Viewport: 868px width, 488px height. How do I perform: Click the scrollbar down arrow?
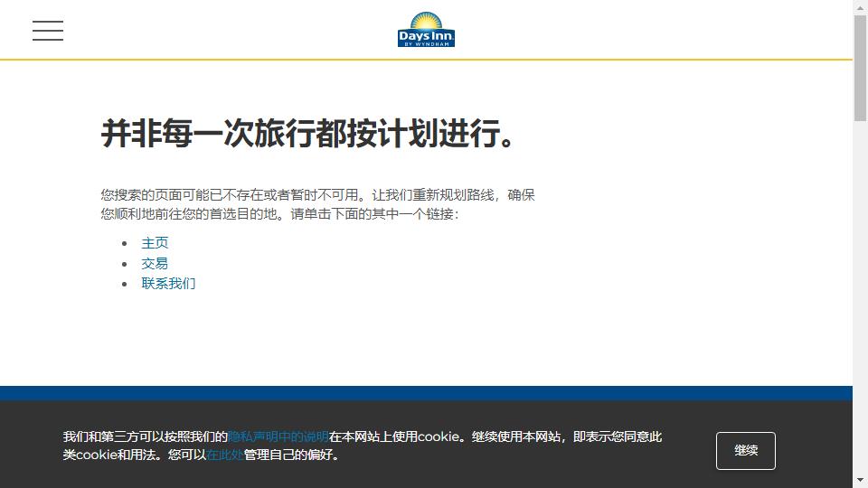coord(860,480)
